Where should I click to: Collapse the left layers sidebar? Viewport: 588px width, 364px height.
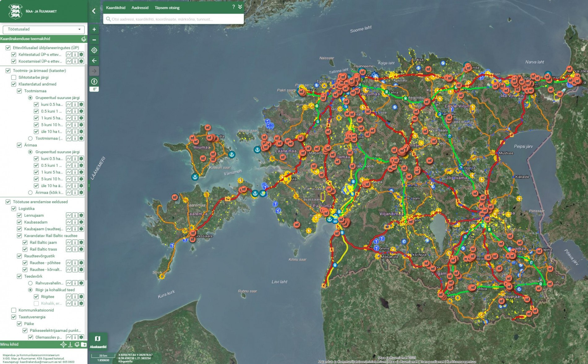[94, 11]
